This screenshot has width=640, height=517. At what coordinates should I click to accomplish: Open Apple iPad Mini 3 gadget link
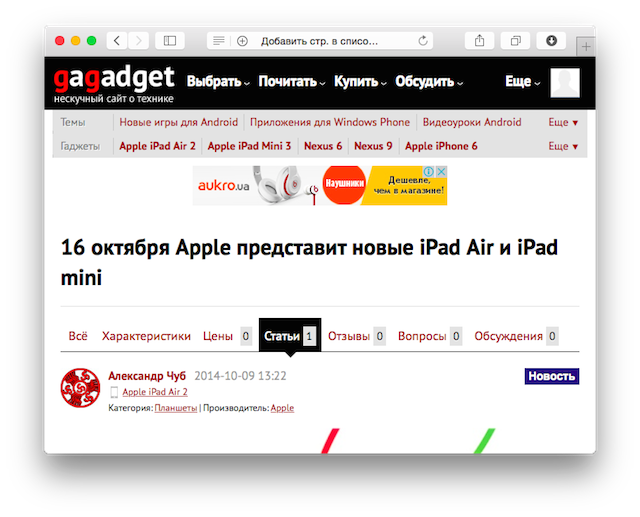point(249,146)
